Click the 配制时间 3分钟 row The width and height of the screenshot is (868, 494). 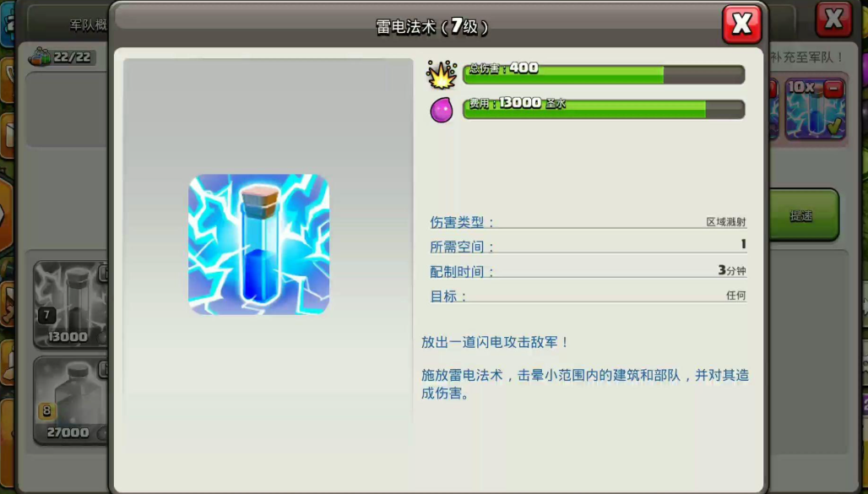(588, 271)
